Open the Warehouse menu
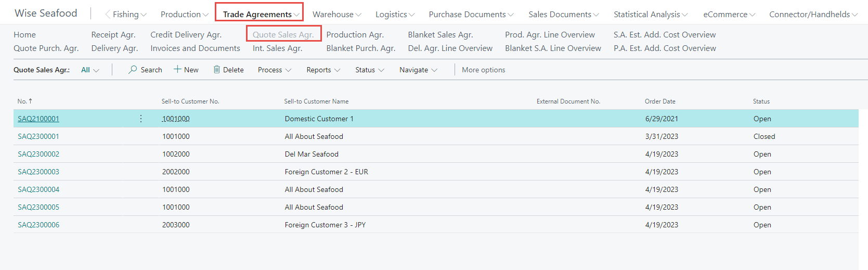Image resolution: width=868 pixels, height=270 pixels. [336, 15]
